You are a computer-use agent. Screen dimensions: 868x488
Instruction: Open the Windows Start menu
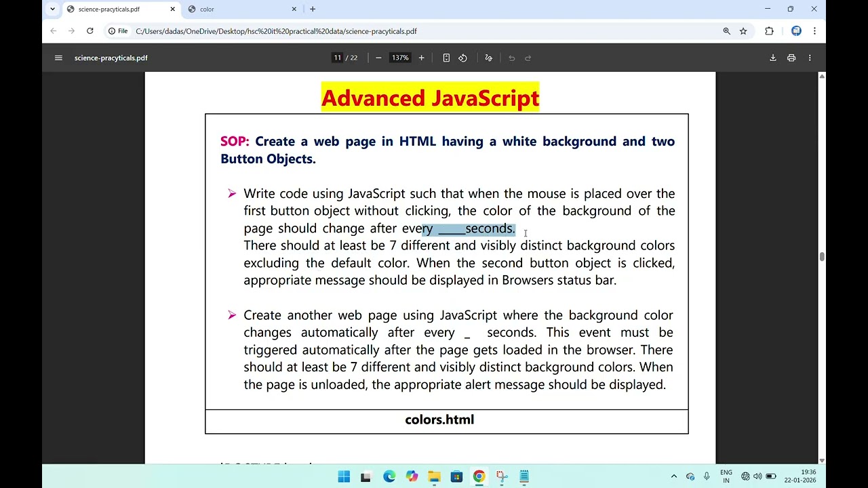point(344,476)
